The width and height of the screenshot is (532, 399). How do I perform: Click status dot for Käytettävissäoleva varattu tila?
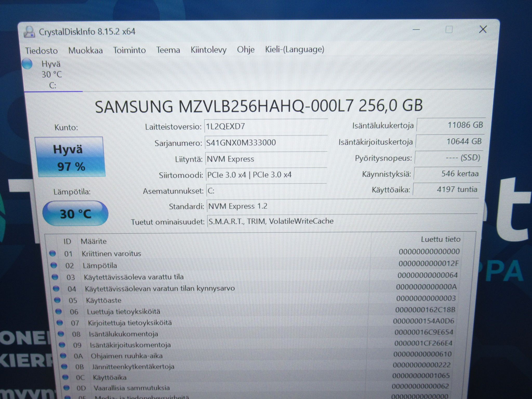coord(55,277)
